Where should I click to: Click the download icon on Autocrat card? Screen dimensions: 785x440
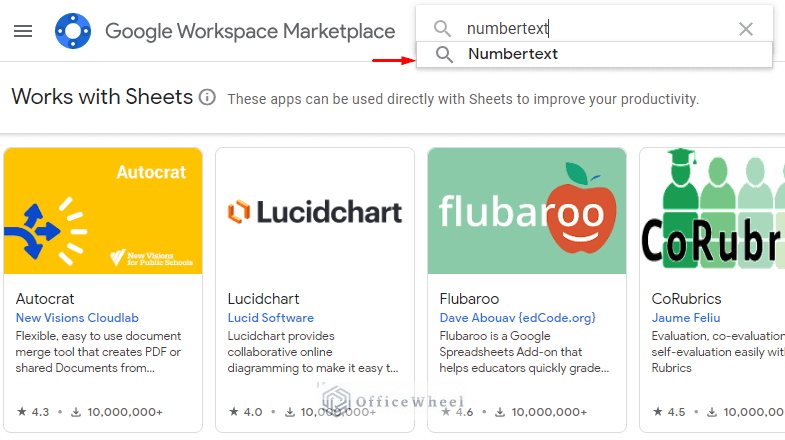(x=76, y=412)
